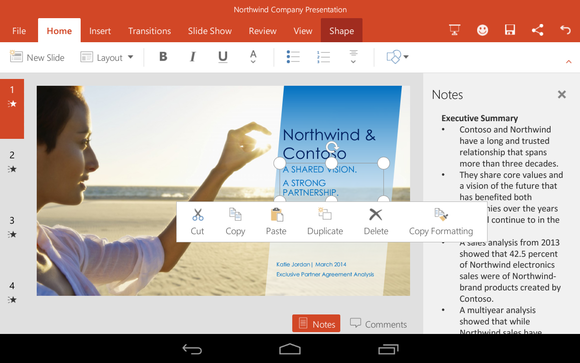The height and width of the screenshot is (363, 580).
Task: Apply numbered list formatting
Action: (323, 57)
